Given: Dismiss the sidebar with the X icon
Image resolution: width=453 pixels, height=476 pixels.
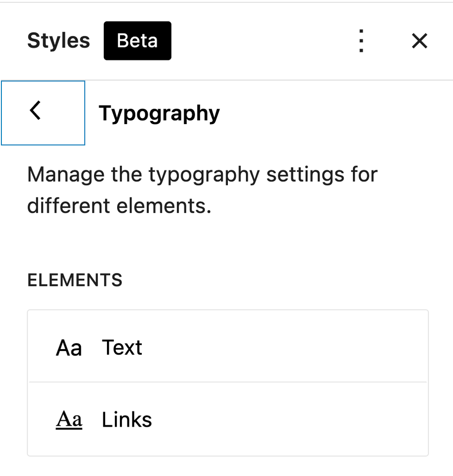Looking at the screenshot, I should 420,41.
